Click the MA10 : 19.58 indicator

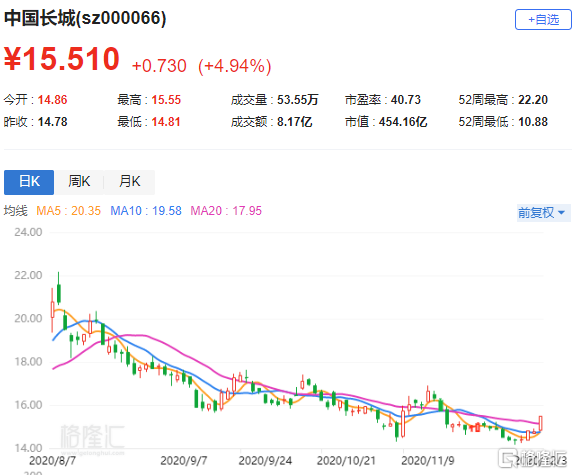point(146,211)
